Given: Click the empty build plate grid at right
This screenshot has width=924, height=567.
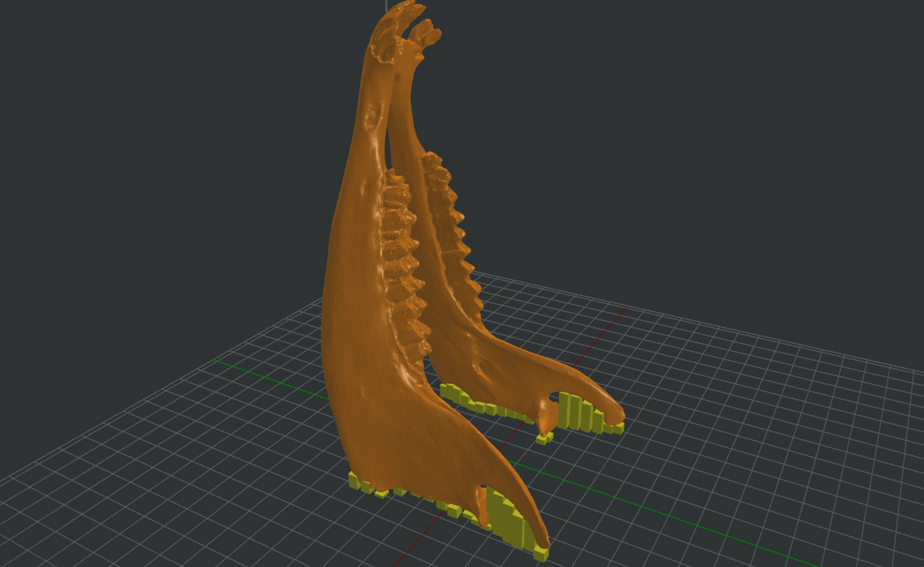Looking at the screenshot, I should 763,436.
